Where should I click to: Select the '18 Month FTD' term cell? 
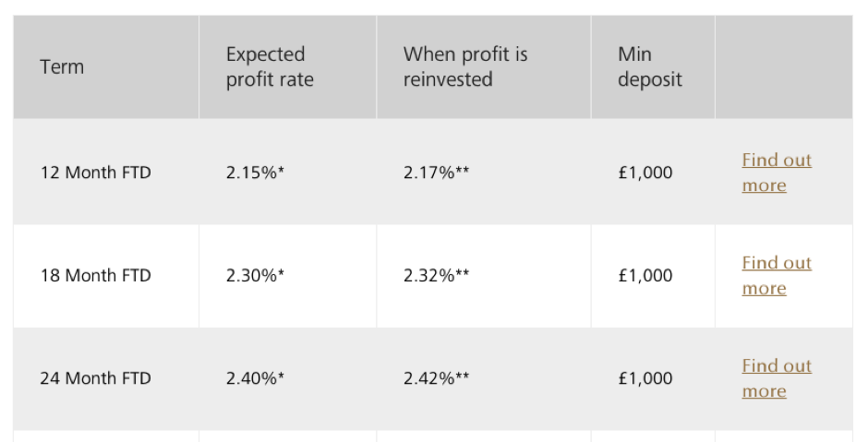(95, 276)
